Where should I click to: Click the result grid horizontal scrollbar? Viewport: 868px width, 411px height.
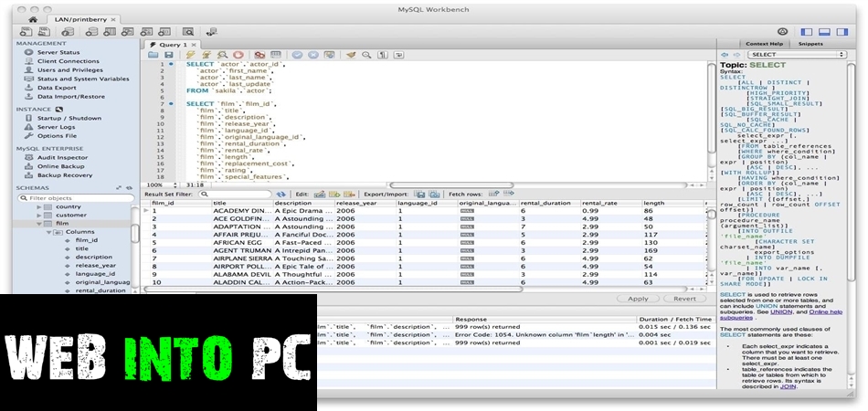point(333,289)
